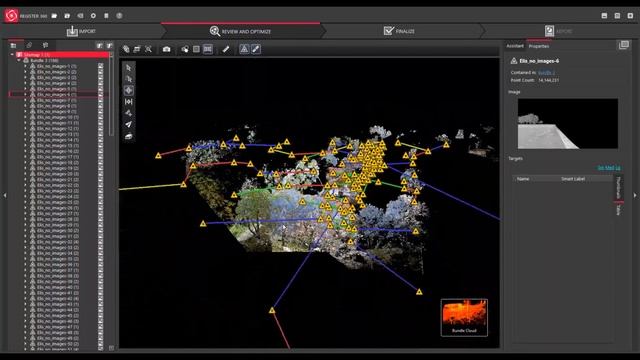Expand the Elis_no_images-2 row arrow
This screenshot has height=360, width=640.
pos(25,71)
